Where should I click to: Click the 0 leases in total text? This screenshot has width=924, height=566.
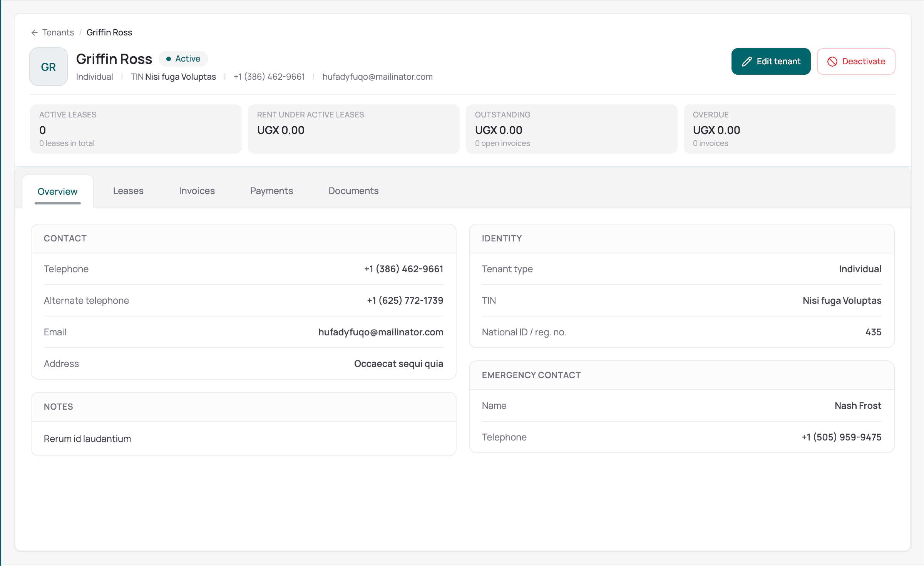point(67,143)
